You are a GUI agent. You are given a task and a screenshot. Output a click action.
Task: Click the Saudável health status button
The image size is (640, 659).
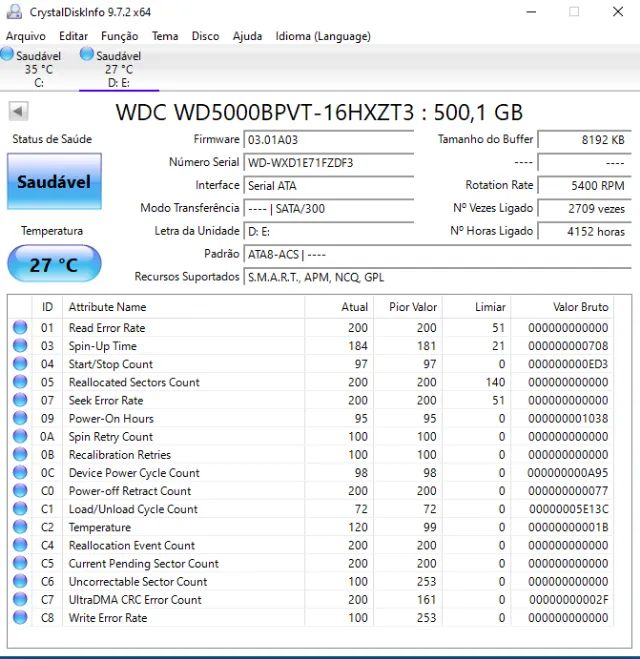pos(54,182)
